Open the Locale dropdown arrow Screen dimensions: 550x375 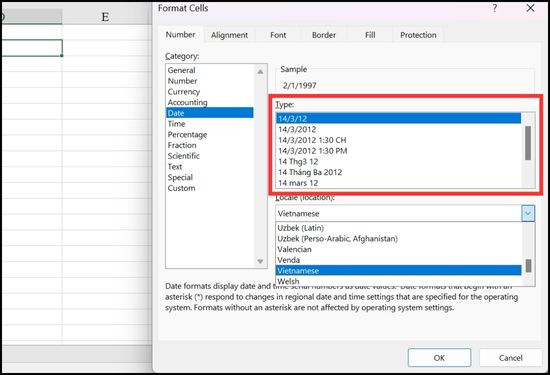(528, 213)
